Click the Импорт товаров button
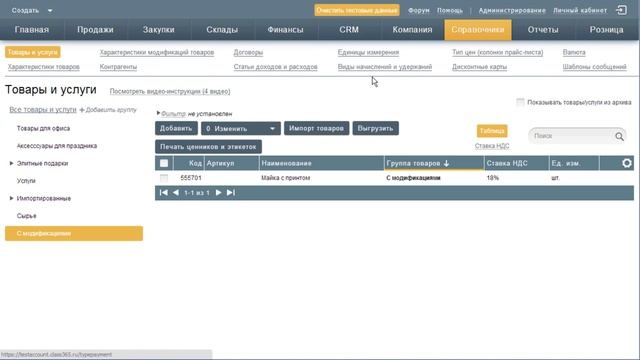The height and width of the screenshot is (360, 640). [x=316, y=129]
